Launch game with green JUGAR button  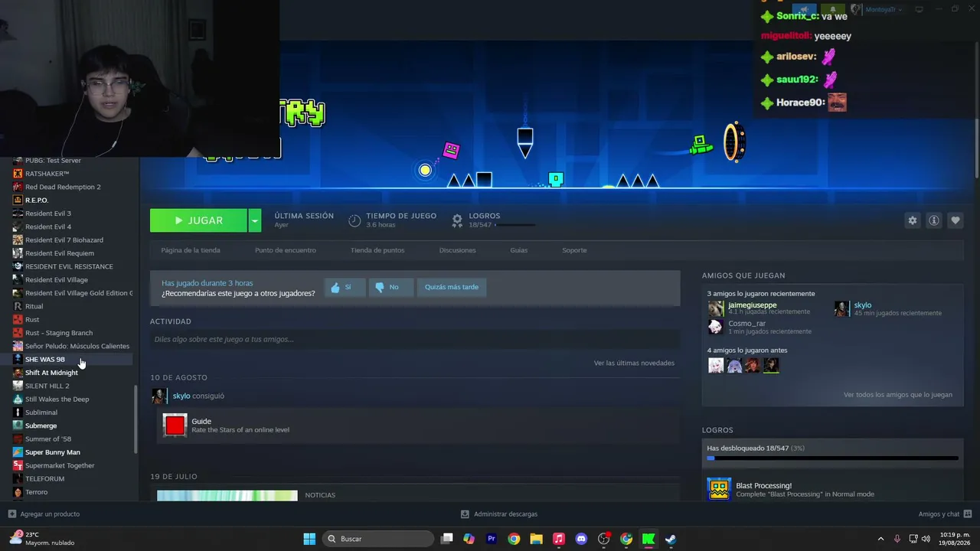[x=198, y=220]
